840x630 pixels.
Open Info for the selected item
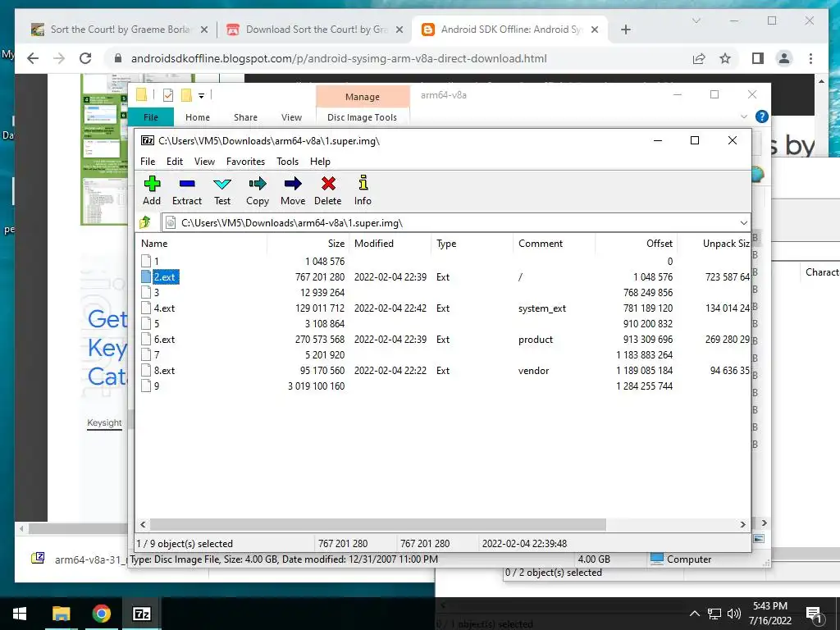[x=363, y=190]
